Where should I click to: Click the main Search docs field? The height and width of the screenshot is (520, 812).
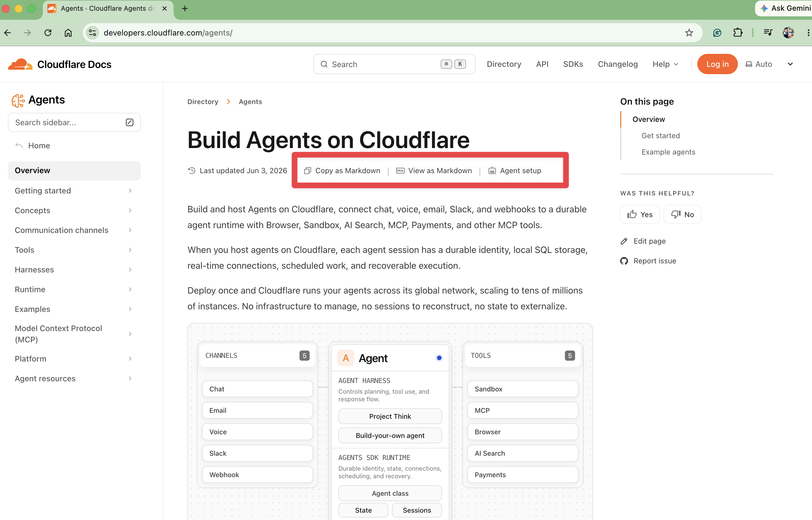click(x=394, y=64)
